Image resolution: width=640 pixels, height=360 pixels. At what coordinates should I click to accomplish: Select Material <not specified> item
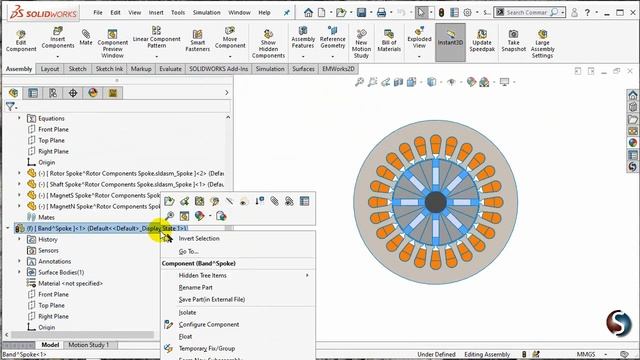pyautogui.click(x=70, y=283)
